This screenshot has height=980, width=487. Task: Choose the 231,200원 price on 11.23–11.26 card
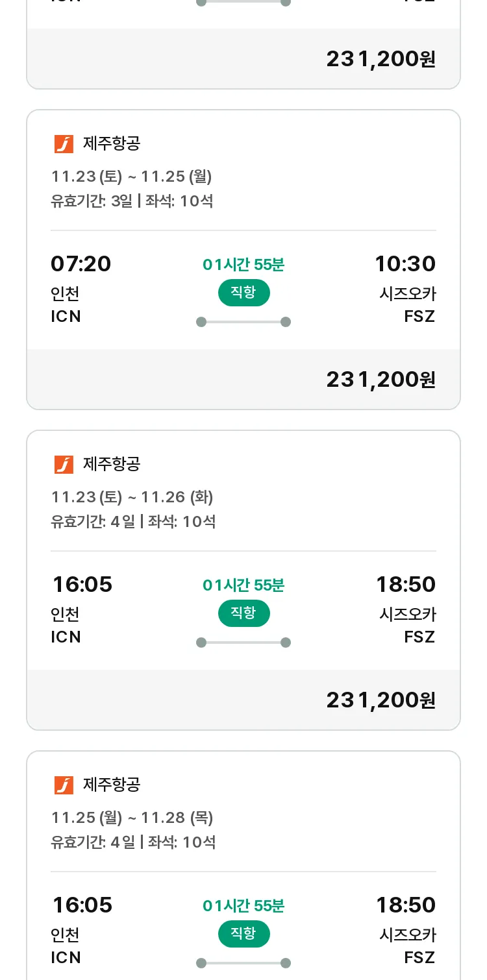point(381,700)
